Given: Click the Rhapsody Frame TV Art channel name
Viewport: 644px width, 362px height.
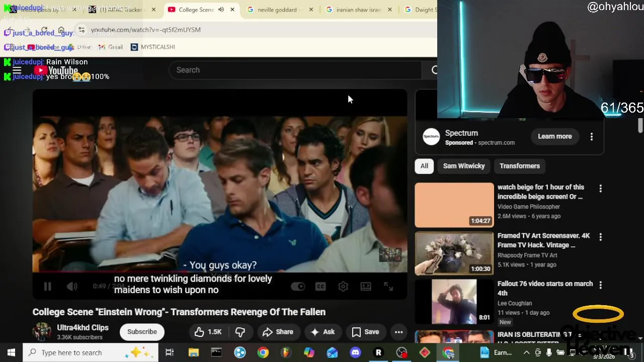Looking at the screenshot, I should click(527, 255).
